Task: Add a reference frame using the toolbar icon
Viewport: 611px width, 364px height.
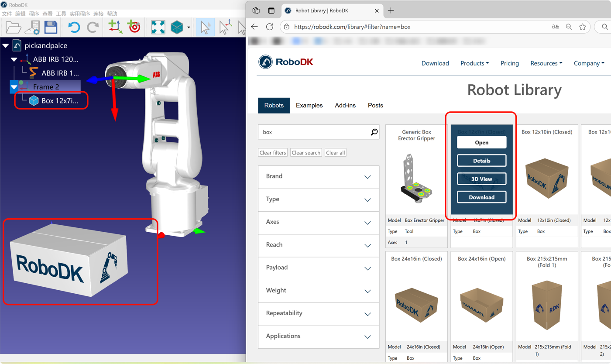Action: pos(115,27)
